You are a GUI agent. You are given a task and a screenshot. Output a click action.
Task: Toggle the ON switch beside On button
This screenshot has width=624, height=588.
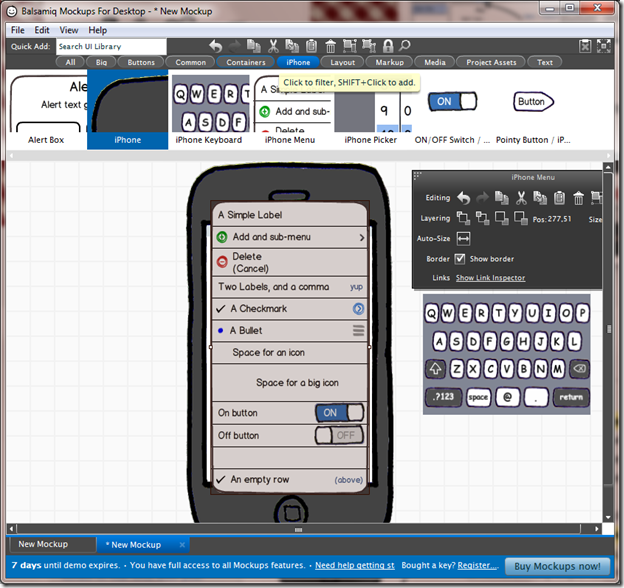click(339, 412)
